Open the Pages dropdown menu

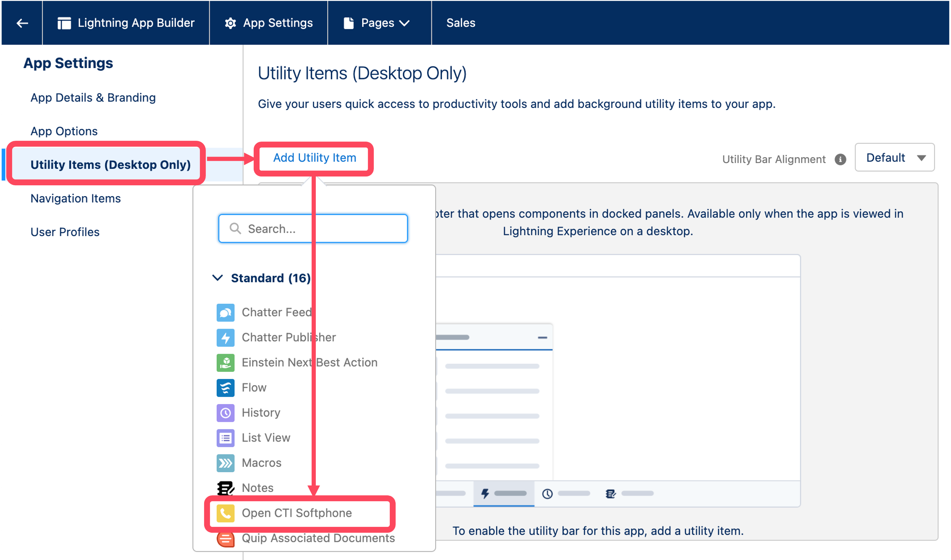pos(379,23)
